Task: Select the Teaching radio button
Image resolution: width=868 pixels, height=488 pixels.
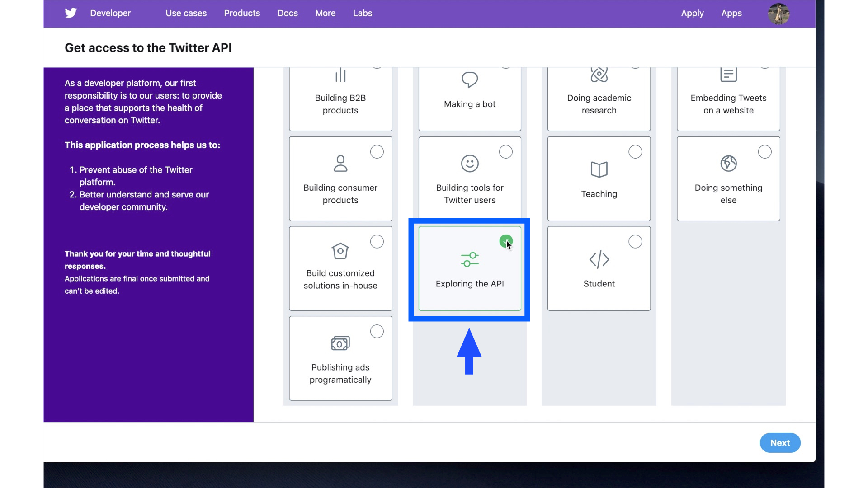Action: click(x=635, y=152)
